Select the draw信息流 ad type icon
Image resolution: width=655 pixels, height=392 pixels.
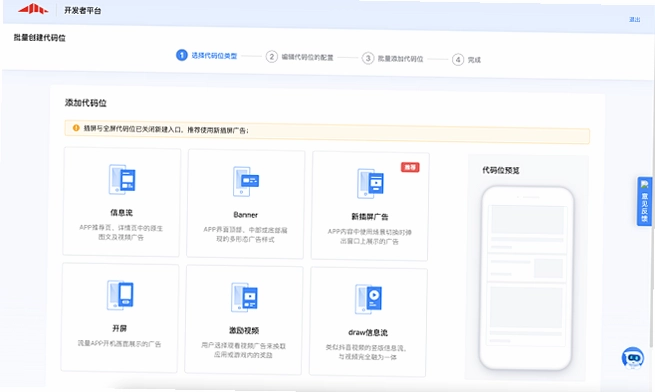coord(368,299)
